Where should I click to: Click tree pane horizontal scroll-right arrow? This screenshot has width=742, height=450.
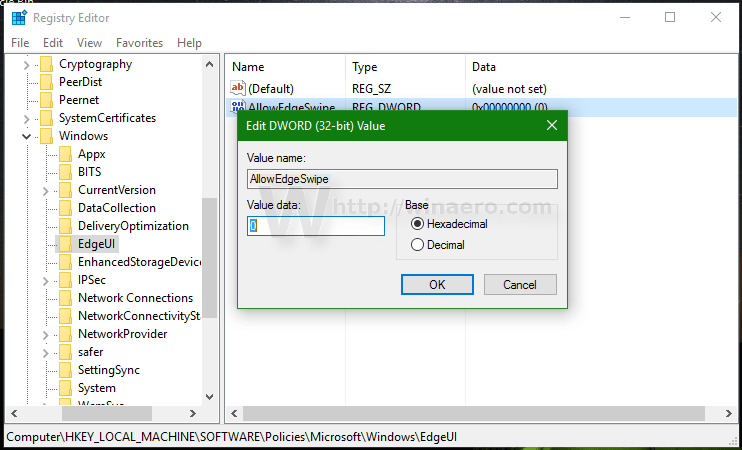(193, 413)
